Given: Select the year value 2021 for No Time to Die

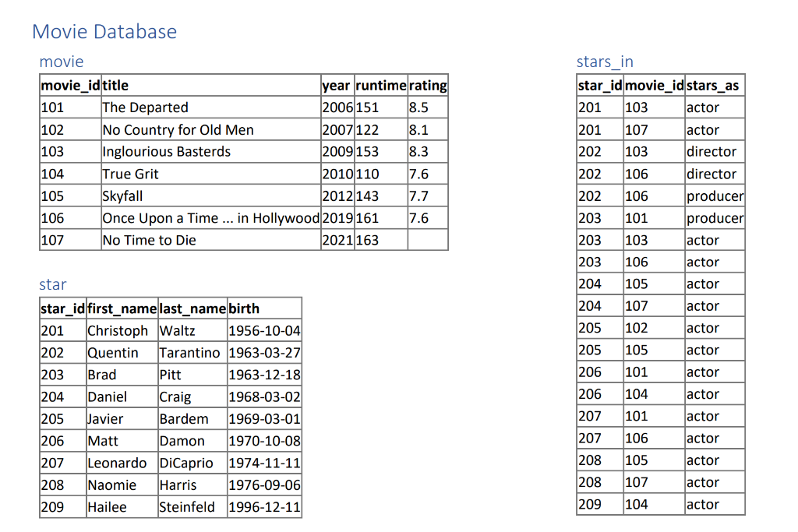Looking at the screenshot, I should point(335,240).
